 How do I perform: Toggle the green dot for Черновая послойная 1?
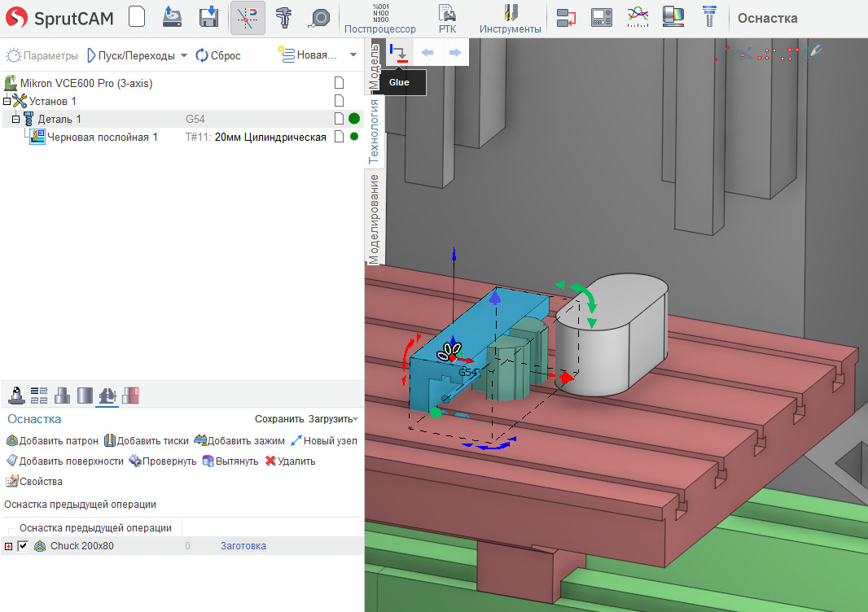354,137
